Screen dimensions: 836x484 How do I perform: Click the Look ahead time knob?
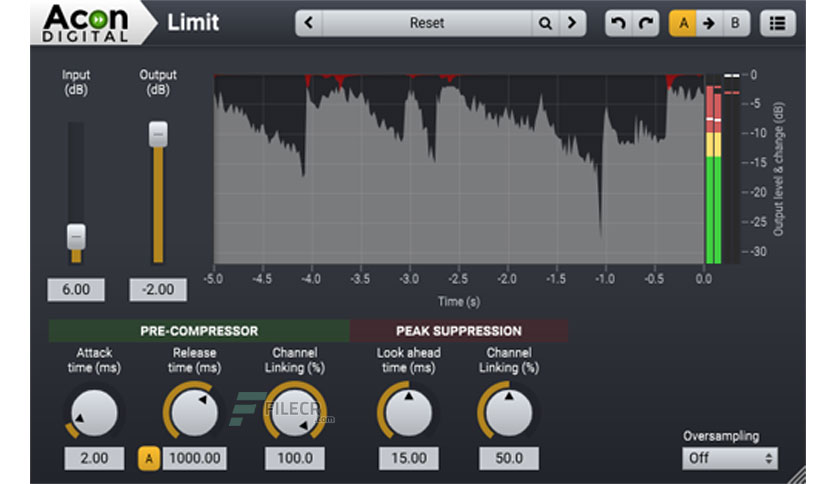point(408,413)
